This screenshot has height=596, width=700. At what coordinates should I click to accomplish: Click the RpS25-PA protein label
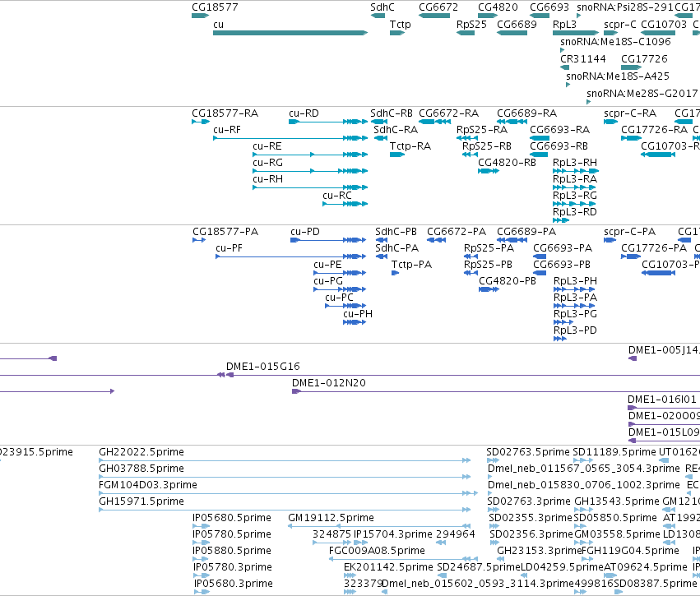(489, 248)
